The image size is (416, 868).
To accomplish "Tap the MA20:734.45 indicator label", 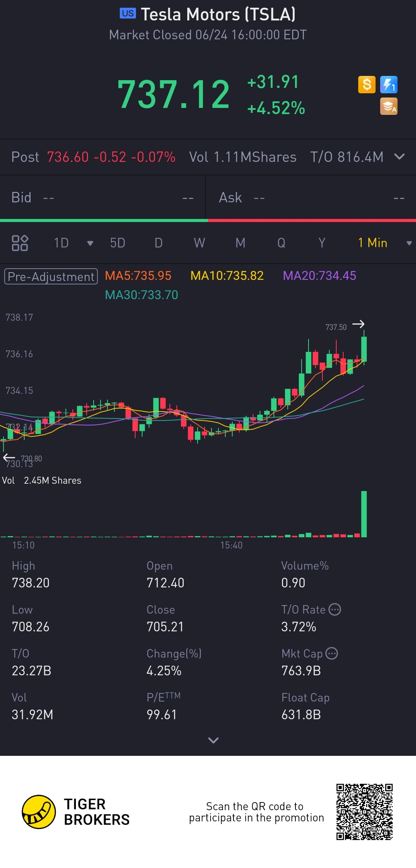I will tap(319, 276).
